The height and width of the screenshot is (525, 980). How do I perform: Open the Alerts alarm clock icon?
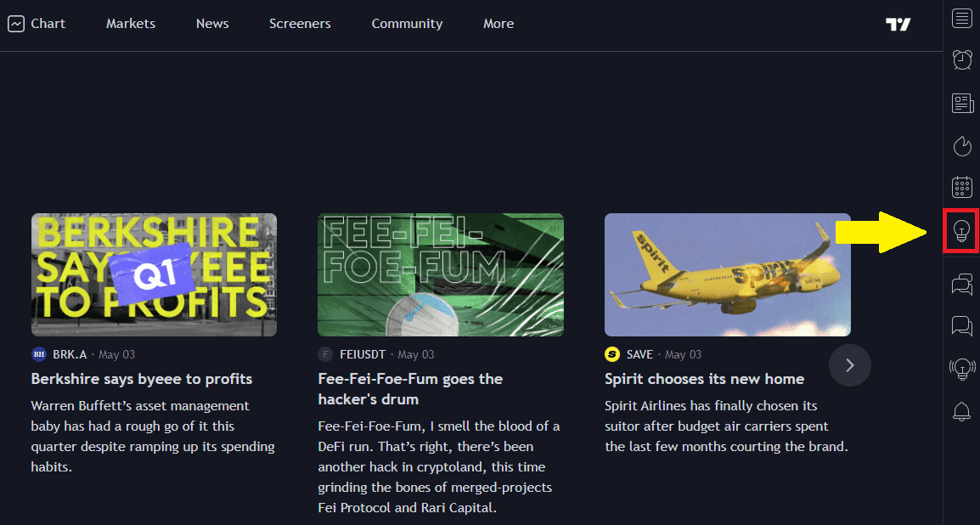pyautogui.click(x=962, y=59)
